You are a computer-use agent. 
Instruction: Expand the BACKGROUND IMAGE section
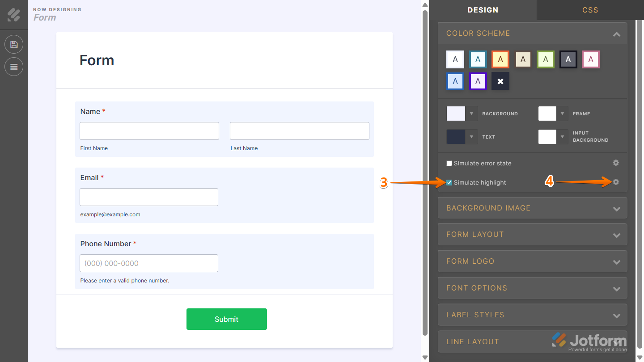click(x=532, y=208)
